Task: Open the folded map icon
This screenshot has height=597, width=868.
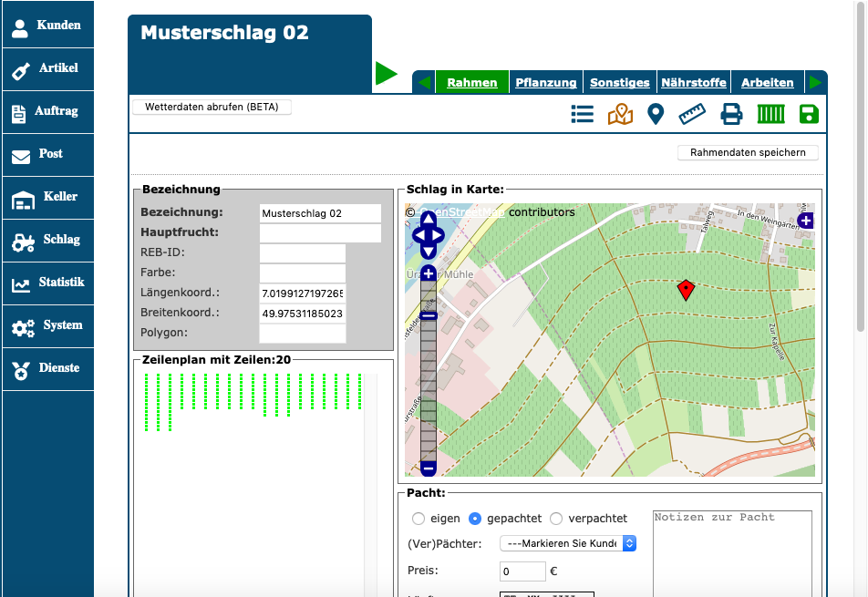Action: click(x=620, y=114)
